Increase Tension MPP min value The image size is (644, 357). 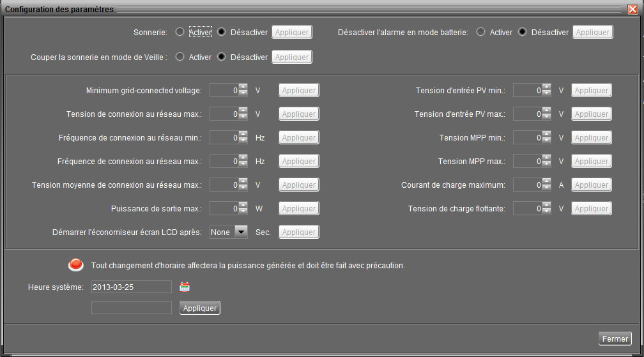546,134
